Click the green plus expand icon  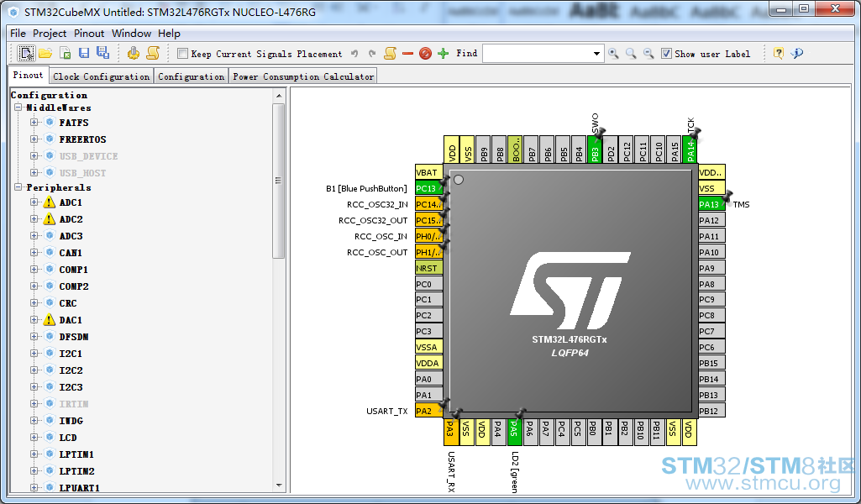tap(444, 53)
